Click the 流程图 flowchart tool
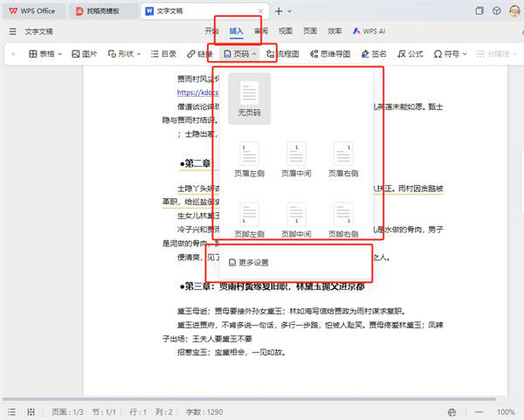The height and width of the screenshot is (420, 524). coord(283,54)
